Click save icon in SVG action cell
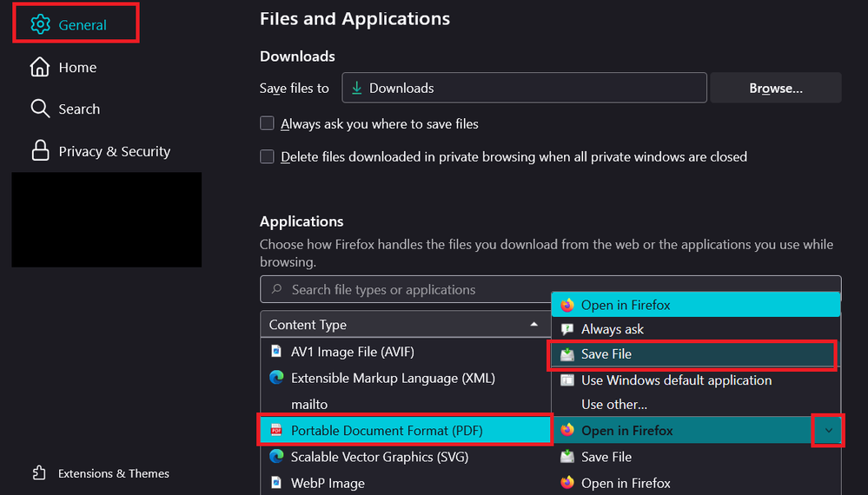Viewport: 868px width, 495px height. coord(567,456)
